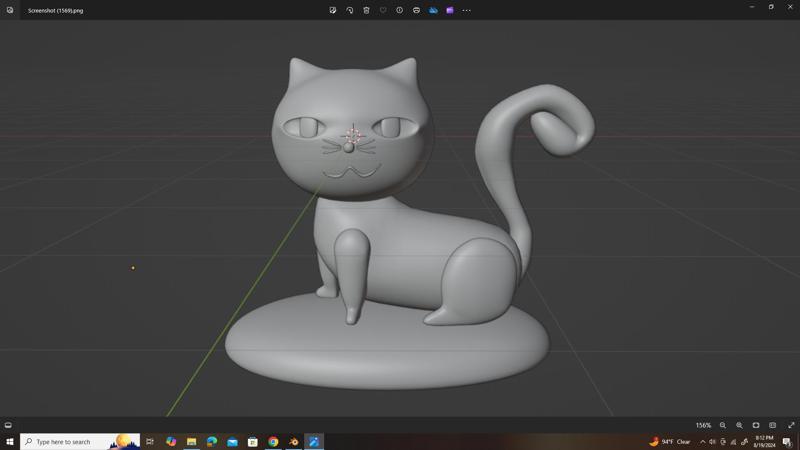Launch Microsoft Edge from the taskbar

tap(212, 442)
